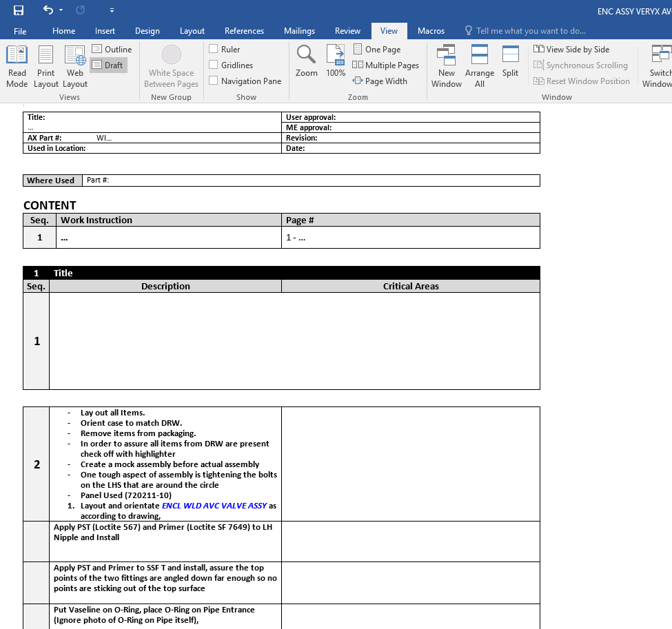Viewport: 672px width, 629px height.
Task: Click the Part #: field
Action: pyautogui.click(x=311, y=181)
